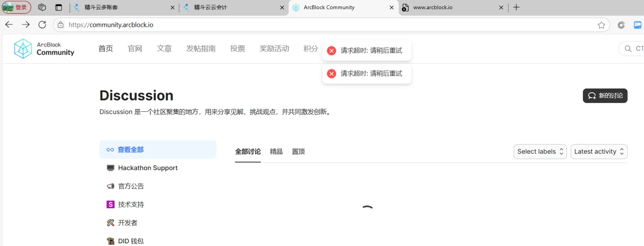Open the 奖励活动 nav item
Image resolution: width=644 pixels, height=246 pixels.
click(x=274, y=49)
